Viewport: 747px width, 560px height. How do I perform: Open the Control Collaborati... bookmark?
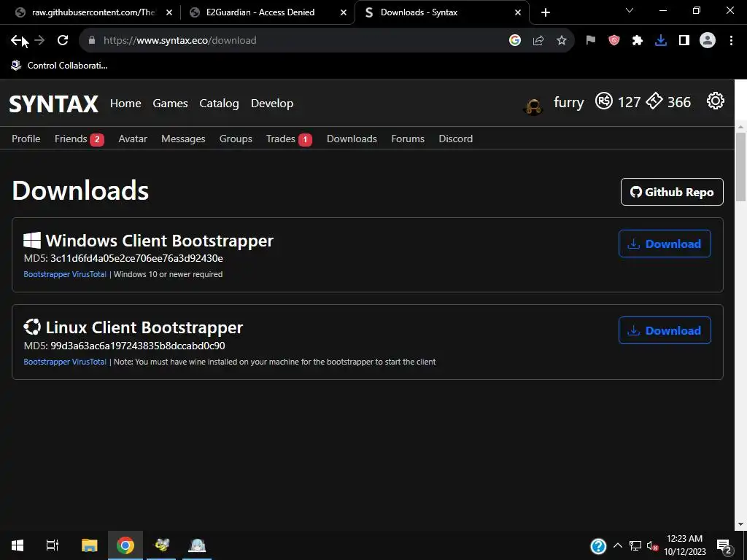pos(60,66)
